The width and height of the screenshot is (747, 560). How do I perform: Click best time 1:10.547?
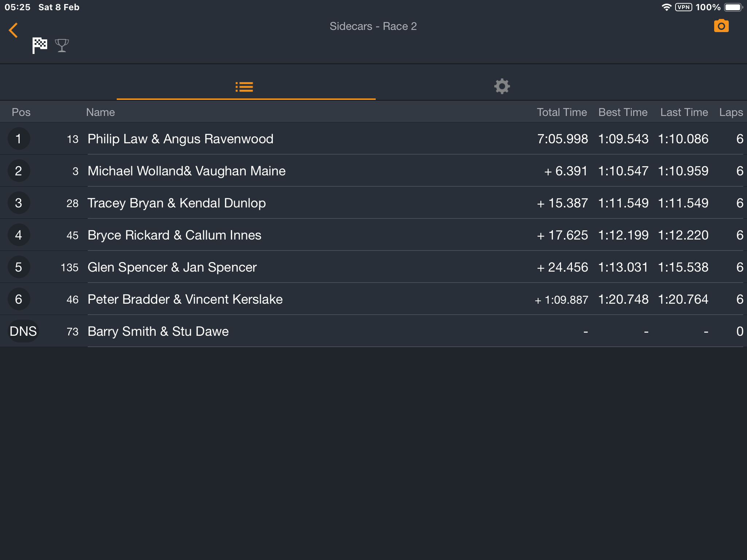tap(623, 171)
